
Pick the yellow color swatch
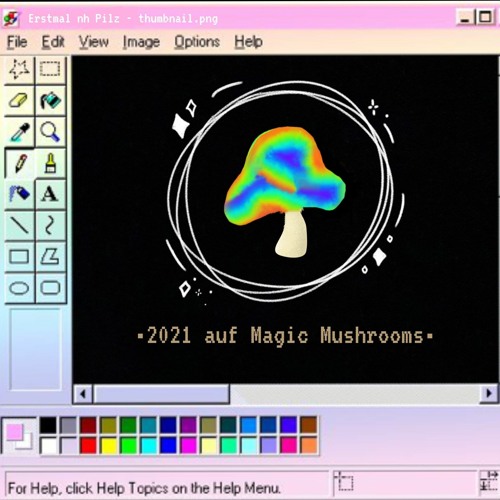coord(108,445)
